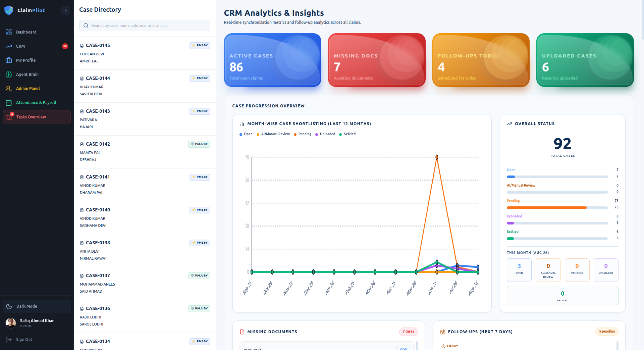Click the My Profile briefcase icon
This screenshot has width=644, height=350.
[x=9, y=60]
